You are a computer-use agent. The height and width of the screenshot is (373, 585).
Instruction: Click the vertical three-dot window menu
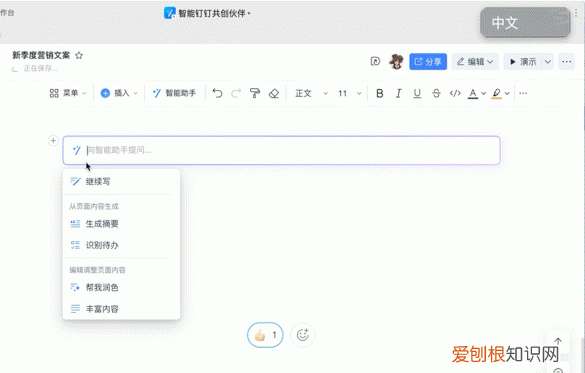576,13
